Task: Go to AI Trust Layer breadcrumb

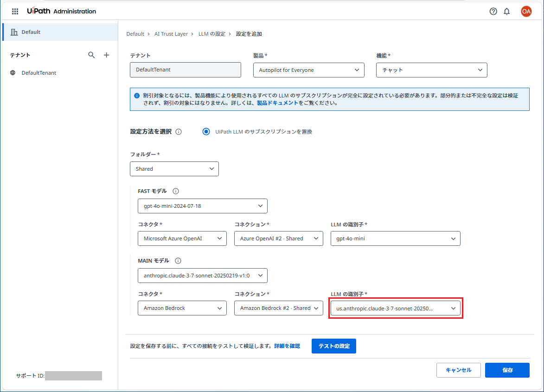Action: (171, 34)
